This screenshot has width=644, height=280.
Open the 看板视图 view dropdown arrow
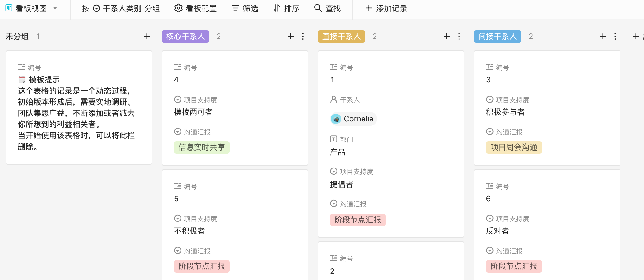pyautogui.click(x=54, y=8)
